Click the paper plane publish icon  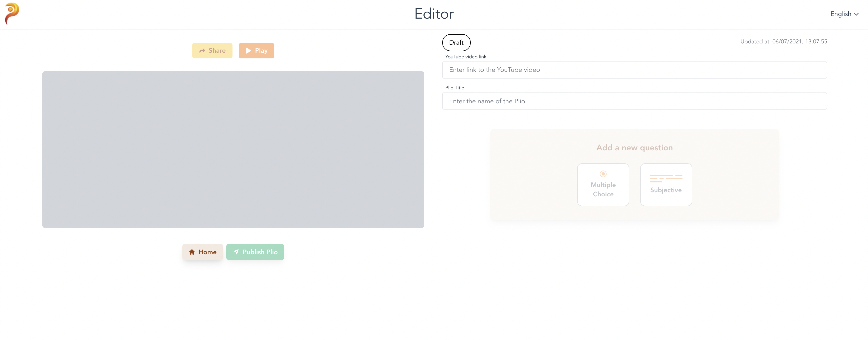pos(236,252)
